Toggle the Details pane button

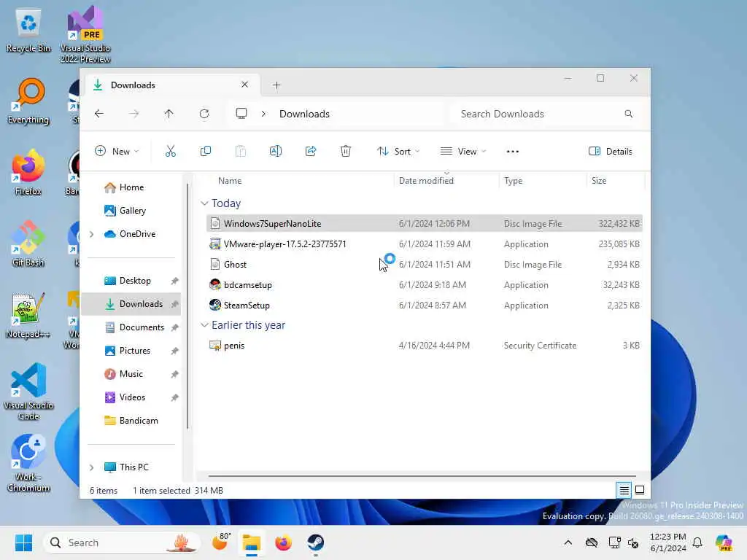pyautogui.click(x=611, y=152)
